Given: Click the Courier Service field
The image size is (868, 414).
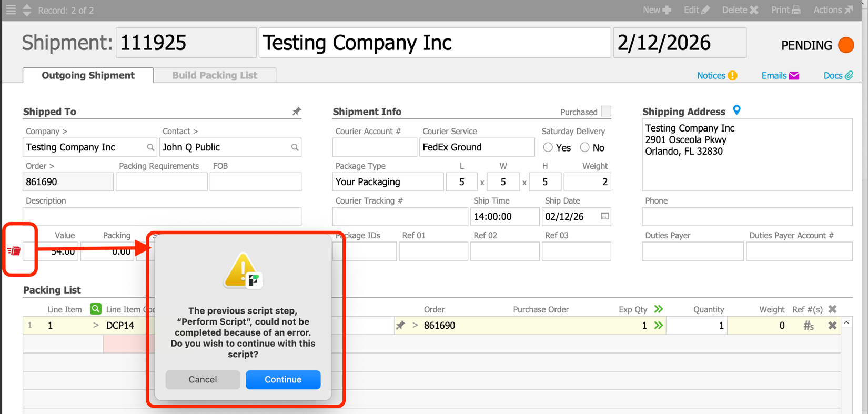Looking at the screenshot, I should (477, 147).
